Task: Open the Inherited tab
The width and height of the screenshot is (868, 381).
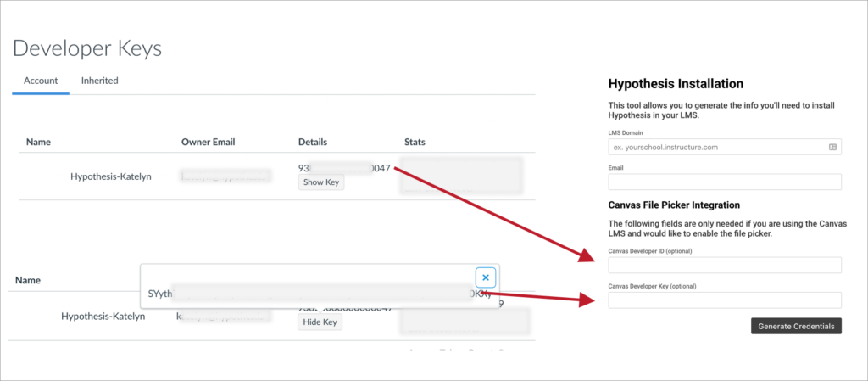Action: pyautogui.click(x=100, y=81)
